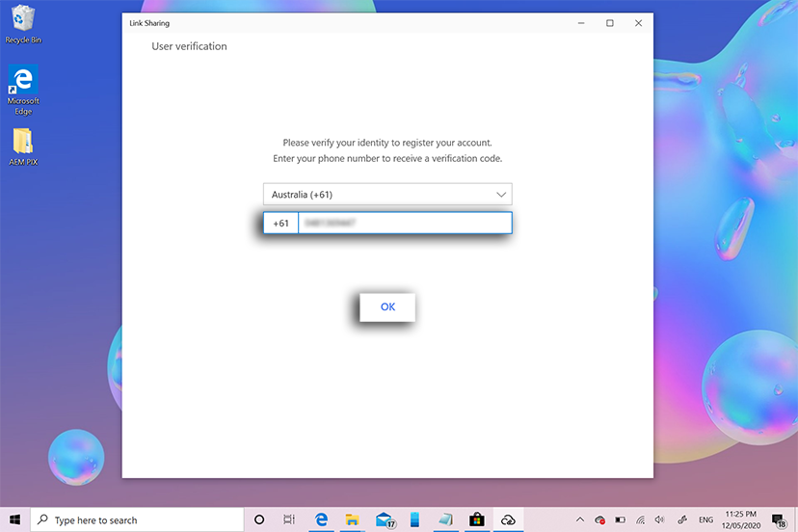The width and height of the screenshot is (798, 532).
Task: Open the Mail app with 17 badge
Action: (x=385, y=519)
